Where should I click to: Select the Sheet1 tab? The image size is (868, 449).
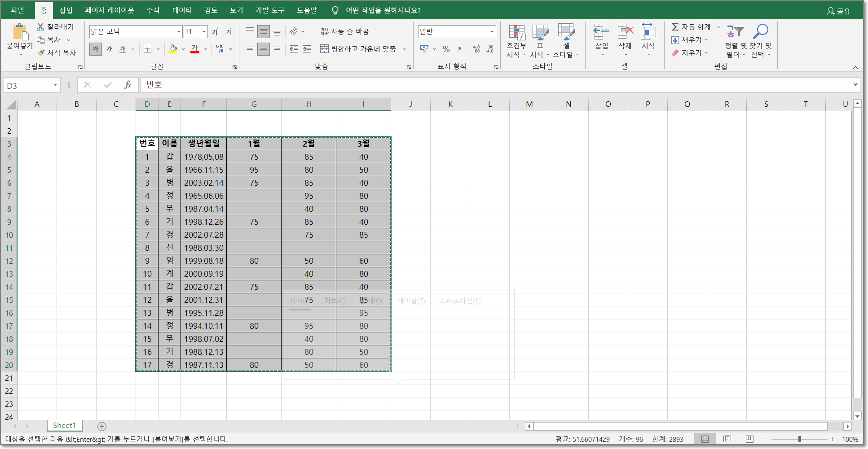point(64,425)
